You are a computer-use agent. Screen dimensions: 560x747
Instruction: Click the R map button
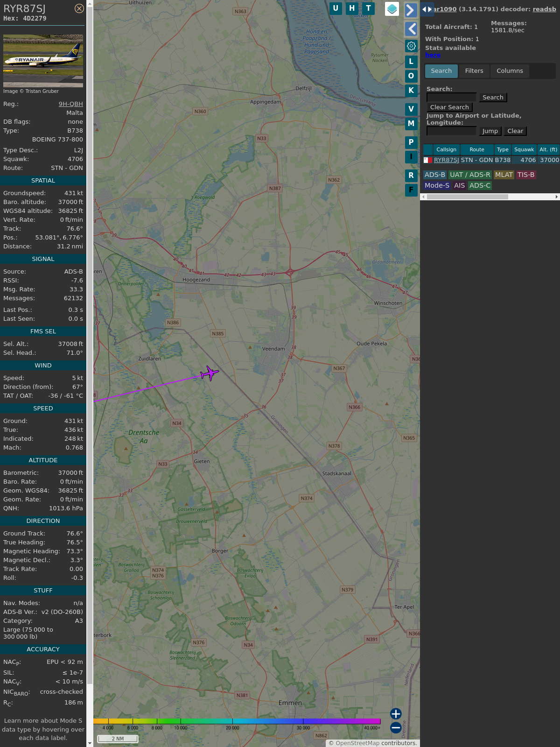pyautogui.click(x=411, y=175)
